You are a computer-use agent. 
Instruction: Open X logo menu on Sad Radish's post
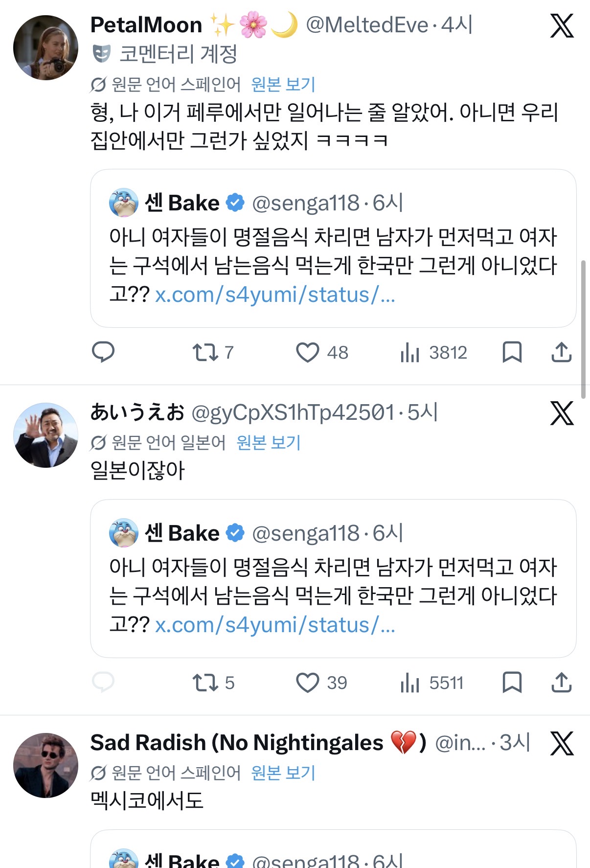click(562, 744)
